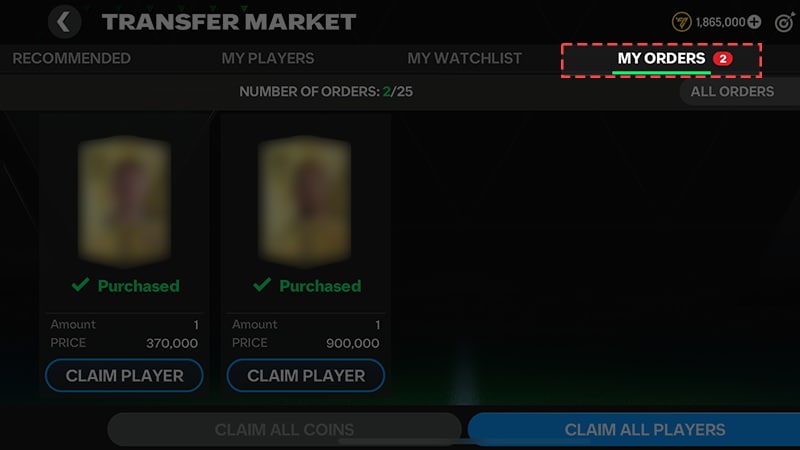Claim the player bought for 370,000
Screen dimensions: 800x450
(x=124, y=376)
